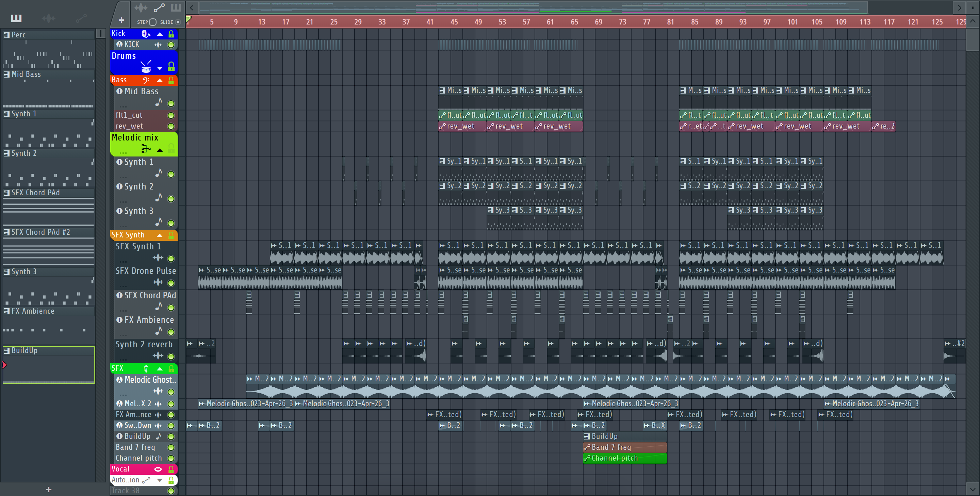
Task: Expand the Auto..ion track group
Action: click(x=160, y=480)
